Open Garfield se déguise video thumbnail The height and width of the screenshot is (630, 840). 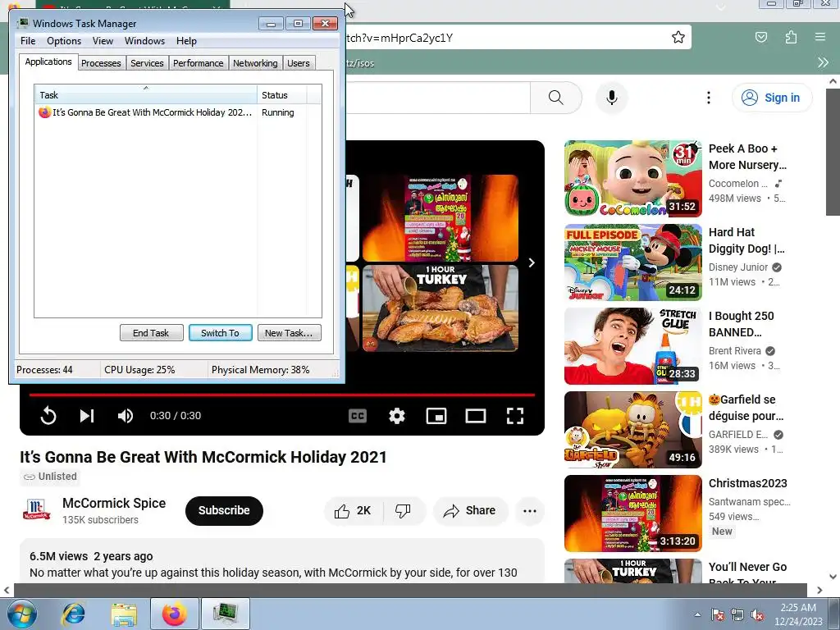point(632,430)
